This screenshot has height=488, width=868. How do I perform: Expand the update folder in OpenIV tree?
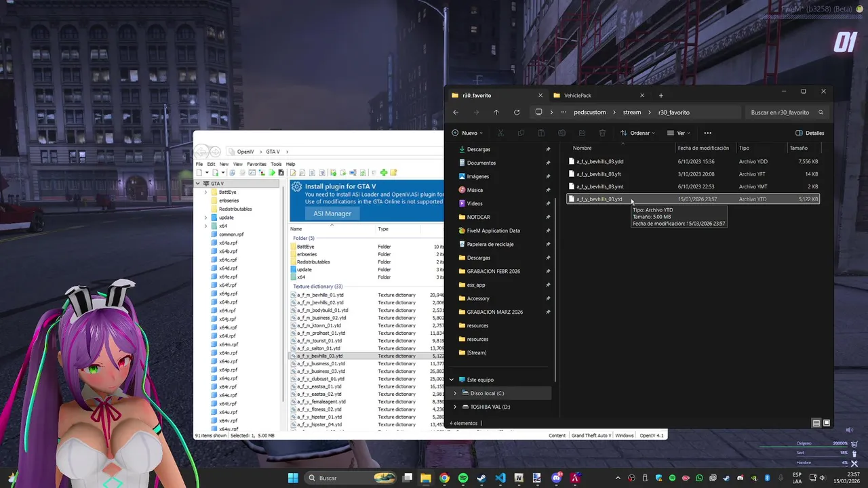tap(205, 218)
